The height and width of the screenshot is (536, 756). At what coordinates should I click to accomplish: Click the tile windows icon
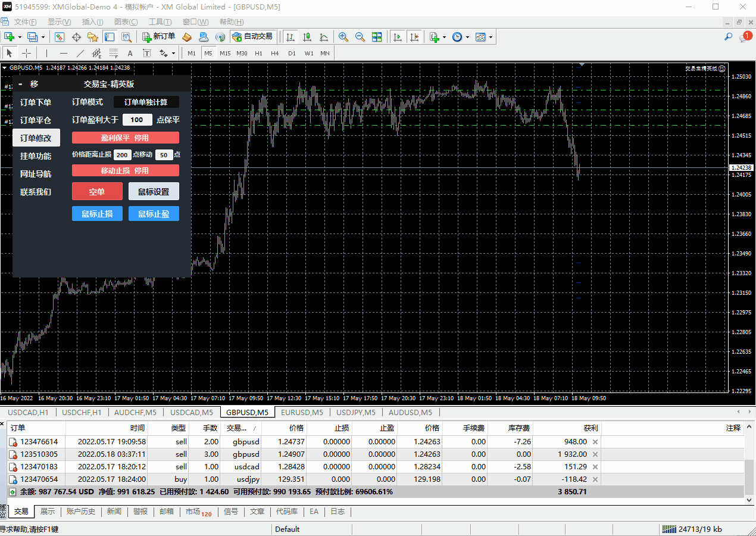[x=377, y=37]
